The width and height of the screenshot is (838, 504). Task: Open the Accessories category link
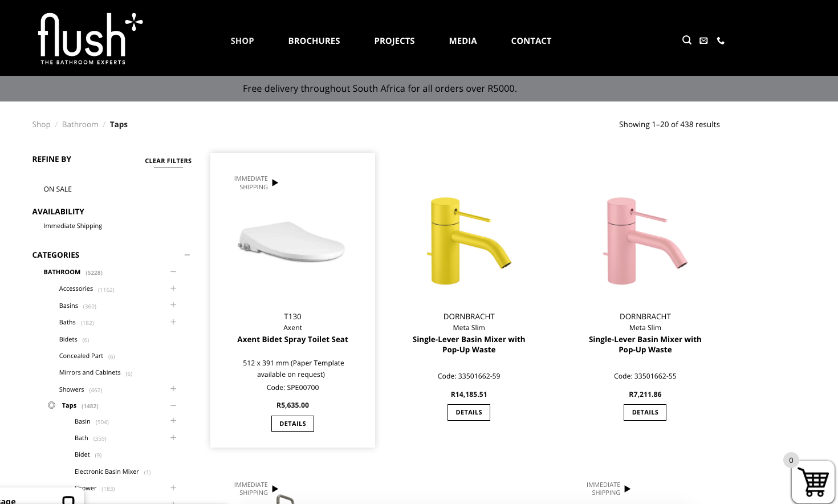pyautogui.click(x=76, y=288)
